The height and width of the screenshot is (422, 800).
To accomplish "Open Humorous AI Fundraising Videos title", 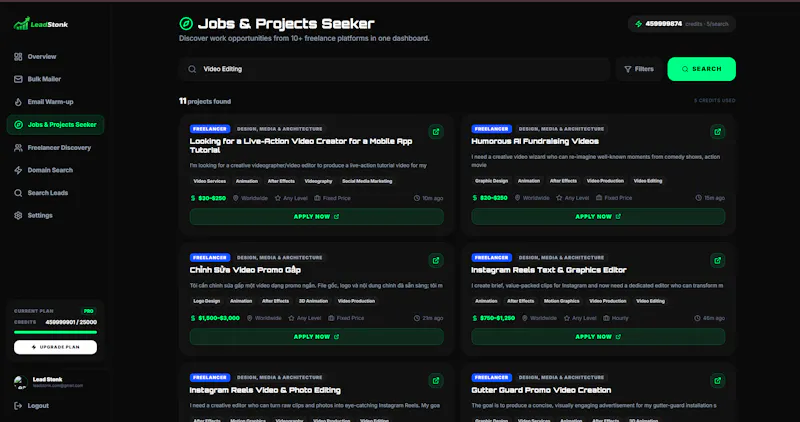I will (535, 141).
